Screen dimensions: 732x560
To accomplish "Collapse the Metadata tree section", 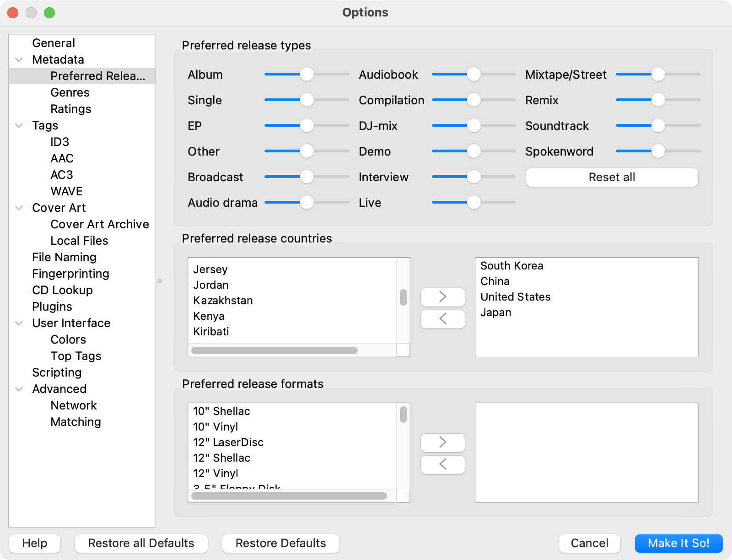I will [x=19, y=59].
